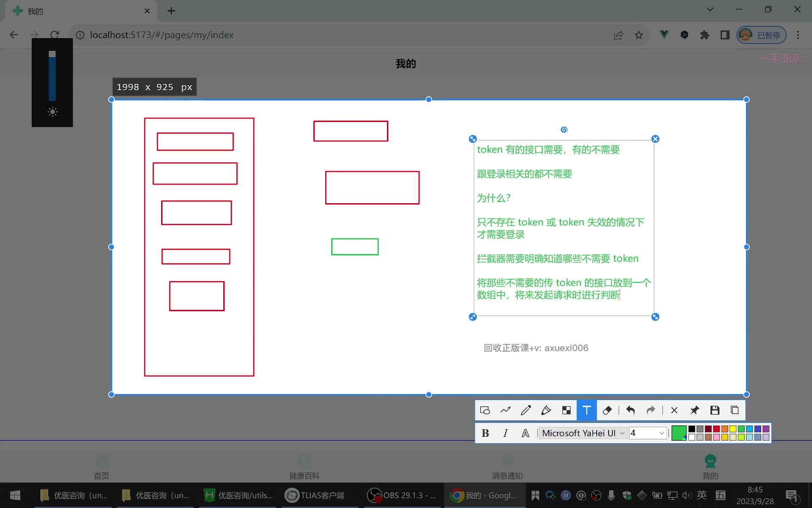Open a new browser tab
812x508 pixels.
[171, 11]
